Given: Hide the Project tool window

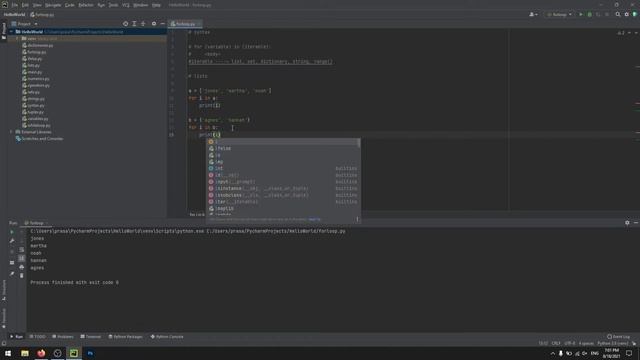Looking at the screenshot, I should pyautogui.click(x=162, y=24).
